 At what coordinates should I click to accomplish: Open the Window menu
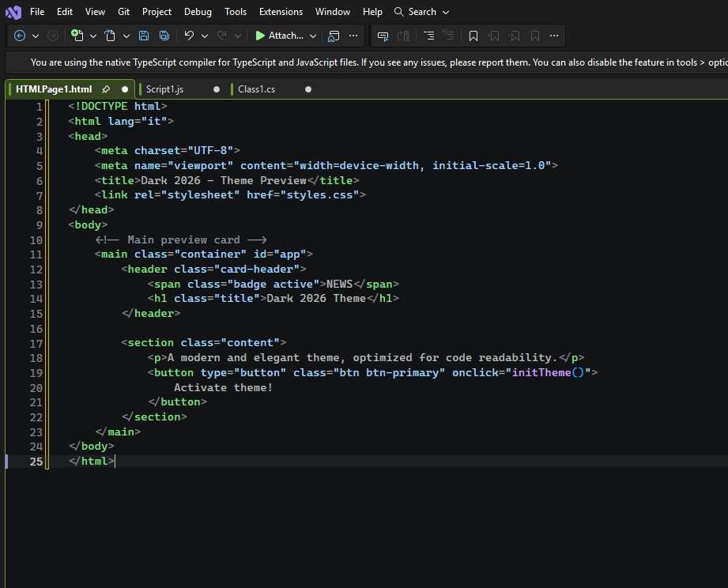[x=333, y=12]
